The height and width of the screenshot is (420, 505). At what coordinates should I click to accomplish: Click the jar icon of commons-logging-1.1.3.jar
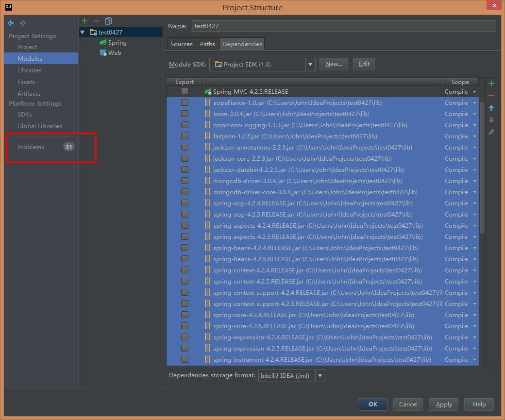click(x=208, y=125)
